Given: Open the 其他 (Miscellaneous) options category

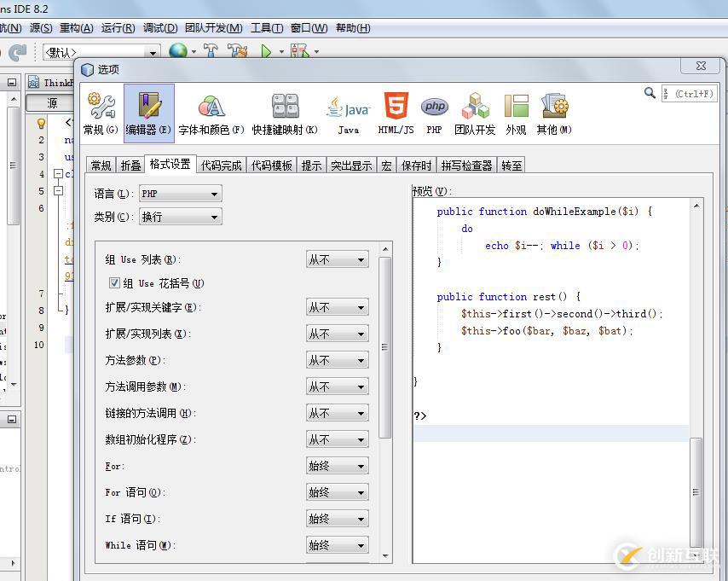Looking at the screenshot, I should click(x=554, y=113).
